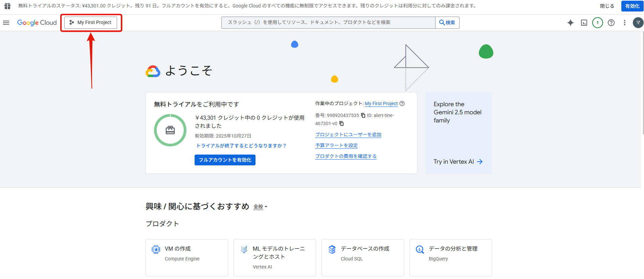Open the Gemini AI sparkle icon

(x=571, y=23)
